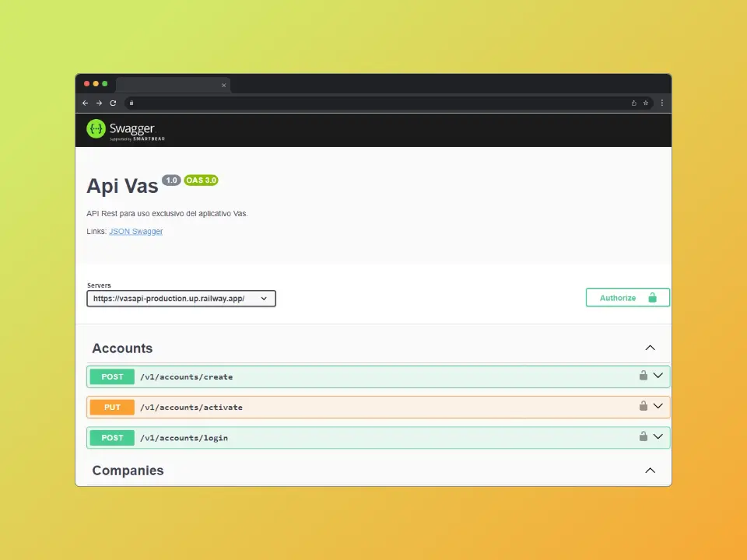Click the Authorize button

(627, 298)
